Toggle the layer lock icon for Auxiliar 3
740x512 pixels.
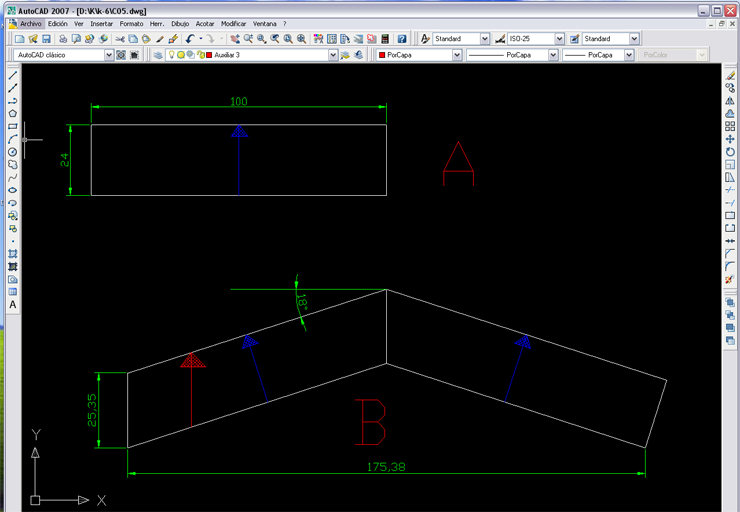tap(198, 55)
